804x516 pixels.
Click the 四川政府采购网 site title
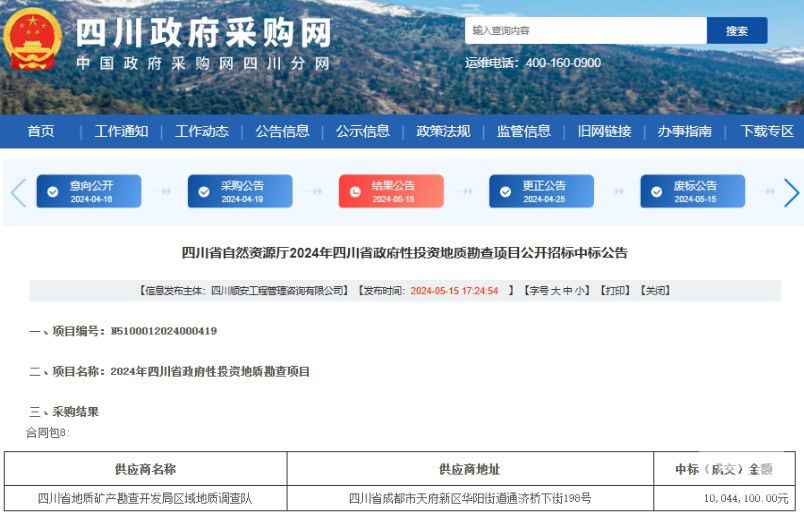click(x=203, y=32)
